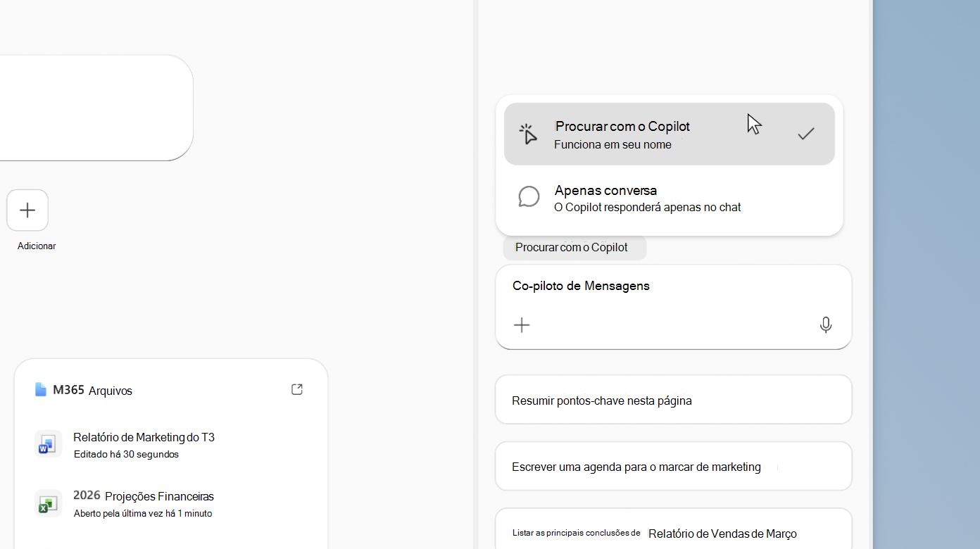
Task: Click suggestion about Relatório de Vendas de Março
Action: [674, 529]
